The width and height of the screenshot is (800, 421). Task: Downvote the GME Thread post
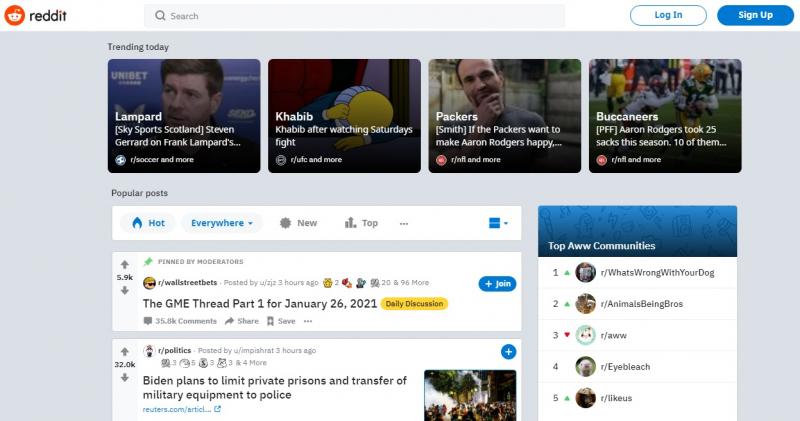coord(124,290)
